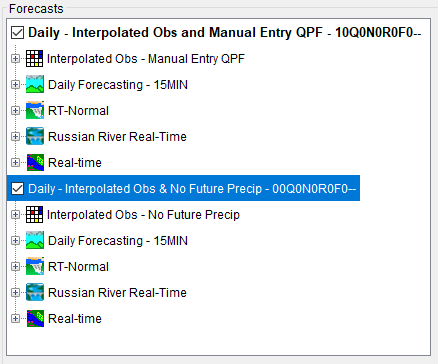Select the first Russian River Real-Time label
This screenshot has height=364, width=438.
tap(117, 137)
